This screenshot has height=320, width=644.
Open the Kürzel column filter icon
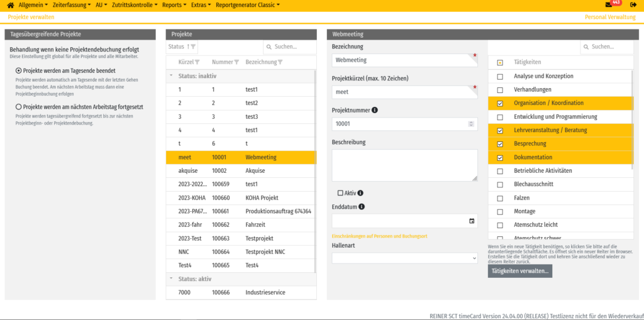click(x=197, y=62)
